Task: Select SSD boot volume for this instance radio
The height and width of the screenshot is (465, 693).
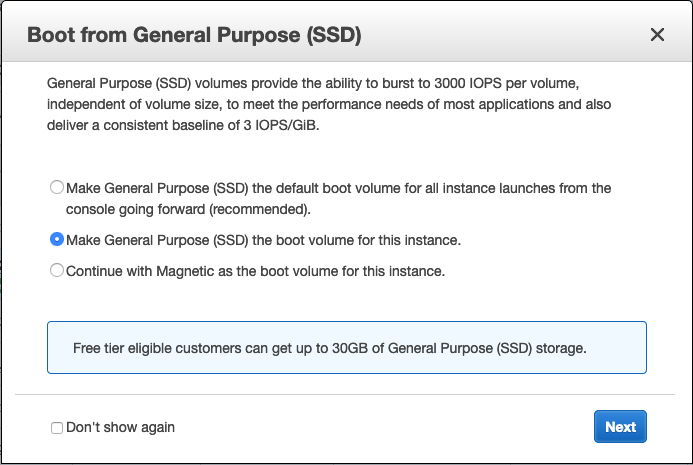Action: 57,240
